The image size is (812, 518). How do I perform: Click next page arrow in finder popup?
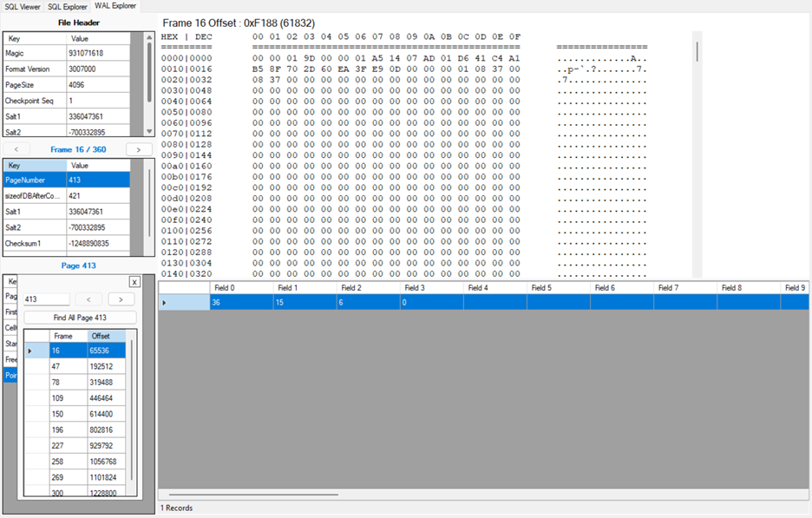(x=121, y=299)
